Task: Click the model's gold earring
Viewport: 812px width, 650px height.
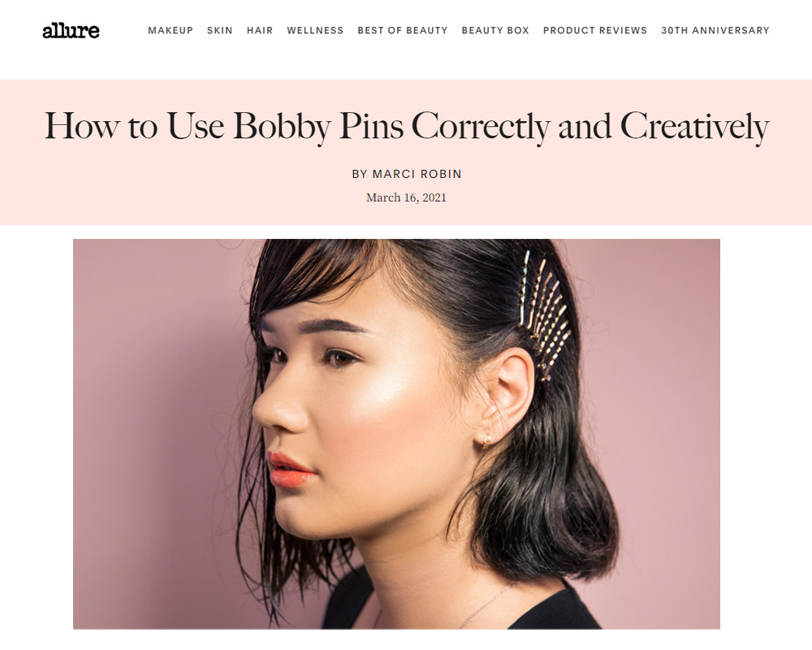Action: tap(487, 442)
